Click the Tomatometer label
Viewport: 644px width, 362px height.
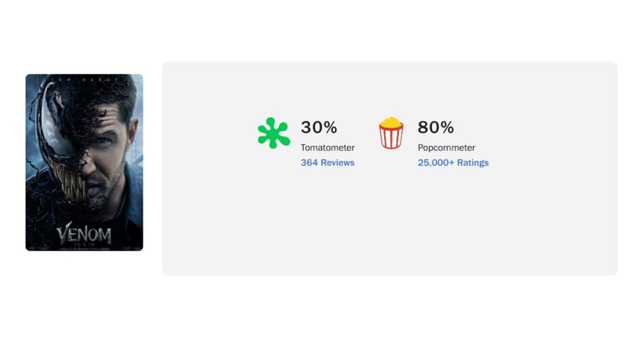coord(326,147)
